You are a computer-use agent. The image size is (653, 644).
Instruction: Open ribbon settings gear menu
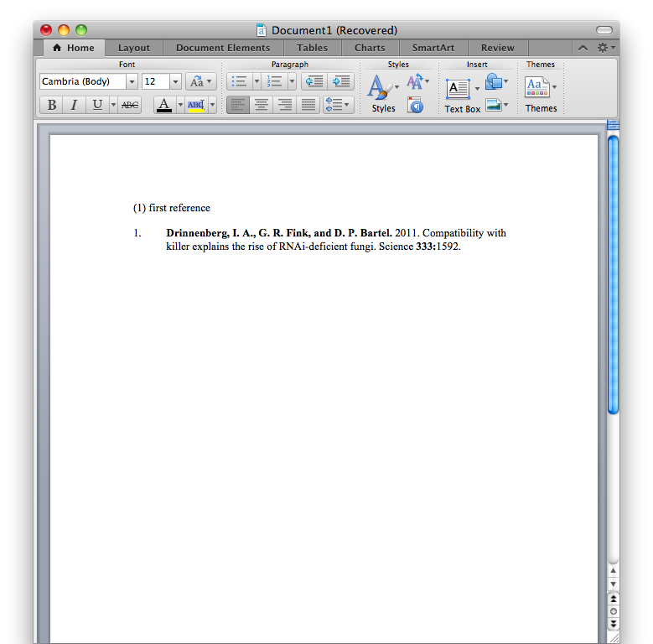pyautogui.click(x=606, y=48)
